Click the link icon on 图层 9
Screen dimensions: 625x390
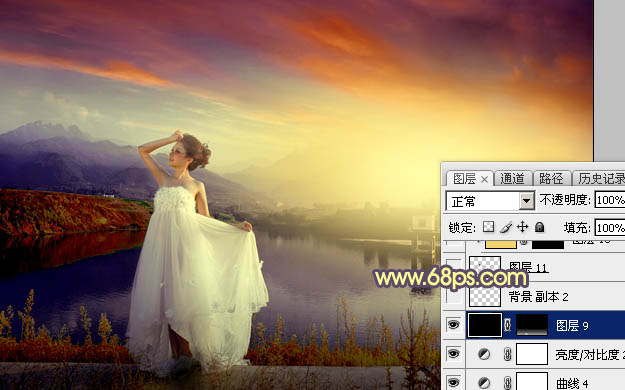pos(507,325)
